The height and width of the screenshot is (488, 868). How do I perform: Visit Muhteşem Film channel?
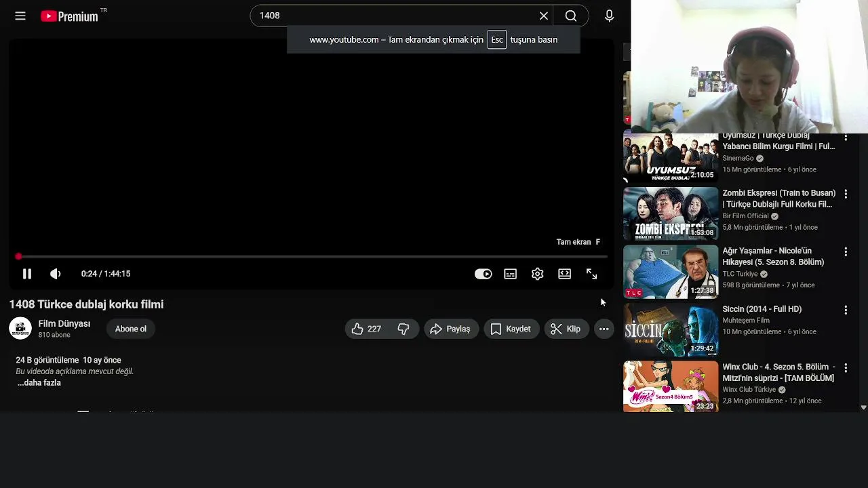[x=746, y=321]
